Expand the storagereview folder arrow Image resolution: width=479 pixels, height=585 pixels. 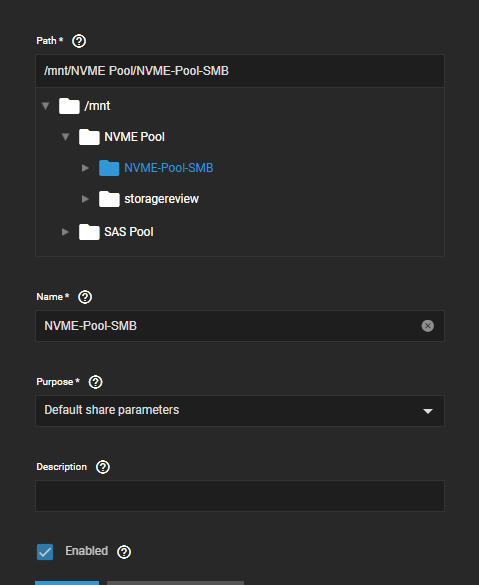click(85, 199)
